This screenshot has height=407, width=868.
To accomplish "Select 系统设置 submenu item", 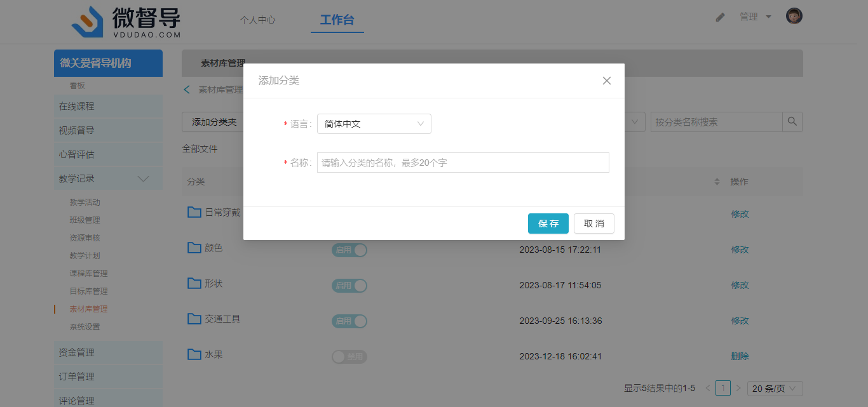I will [x=85, y=326].
